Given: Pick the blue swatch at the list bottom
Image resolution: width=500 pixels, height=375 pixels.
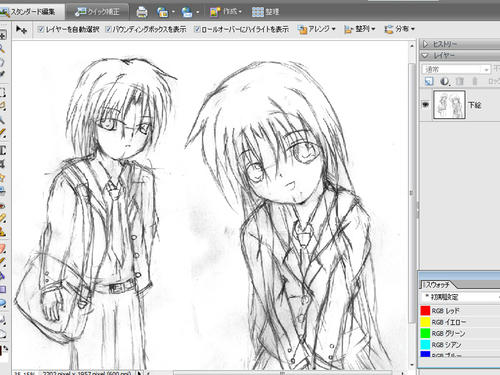Looking at the screenshot, I should pyautogui.click(x=425, y=354).
